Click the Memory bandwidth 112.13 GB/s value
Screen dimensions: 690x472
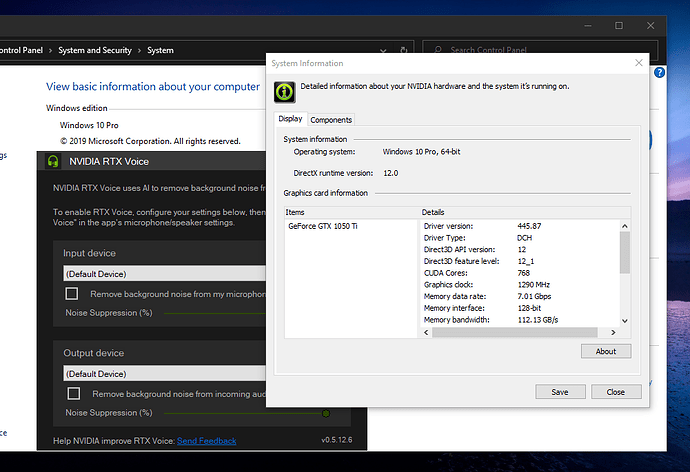(538, 320)
